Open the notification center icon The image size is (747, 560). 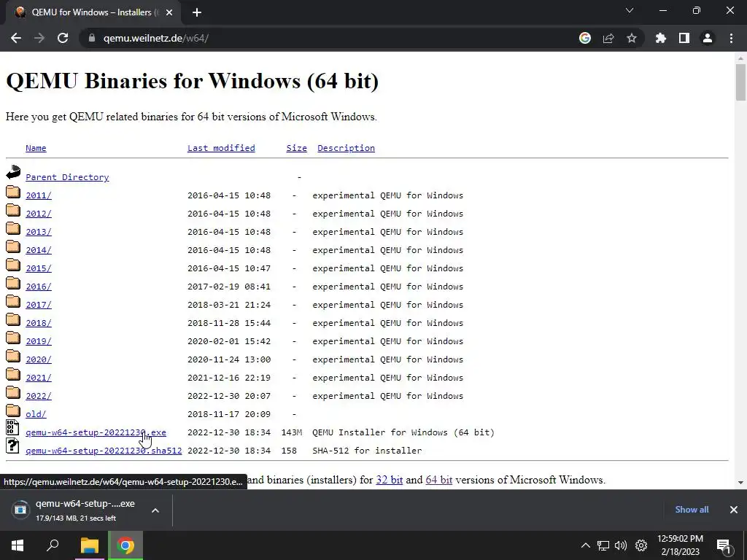[724, 545]
